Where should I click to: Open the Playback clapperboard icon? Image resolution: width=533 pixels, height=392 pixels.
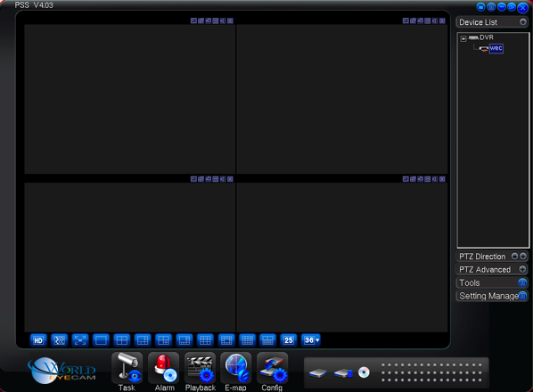(201, 368)
